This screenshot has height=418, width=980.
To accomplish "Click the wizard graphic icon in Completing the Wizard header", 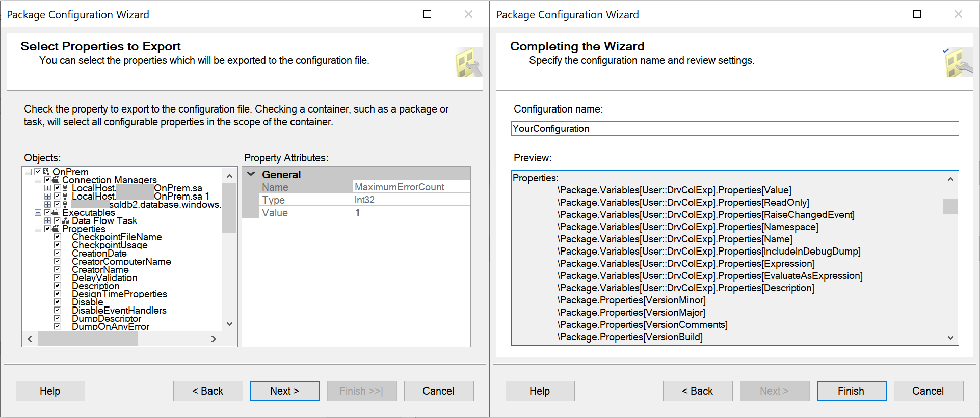I will pos(958,63).
